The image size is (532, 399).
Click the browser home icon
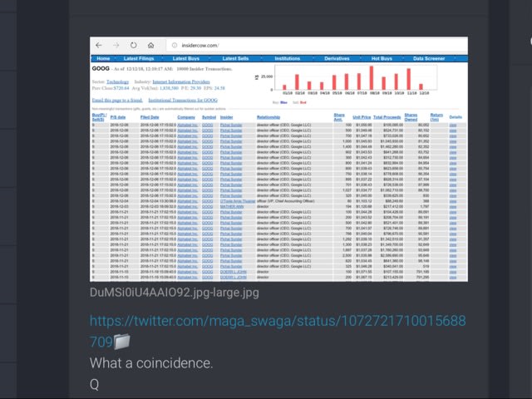tap(150, 45)
